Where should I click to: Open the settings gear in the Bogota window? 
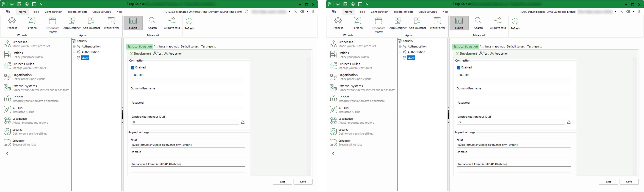click(628, 12)
